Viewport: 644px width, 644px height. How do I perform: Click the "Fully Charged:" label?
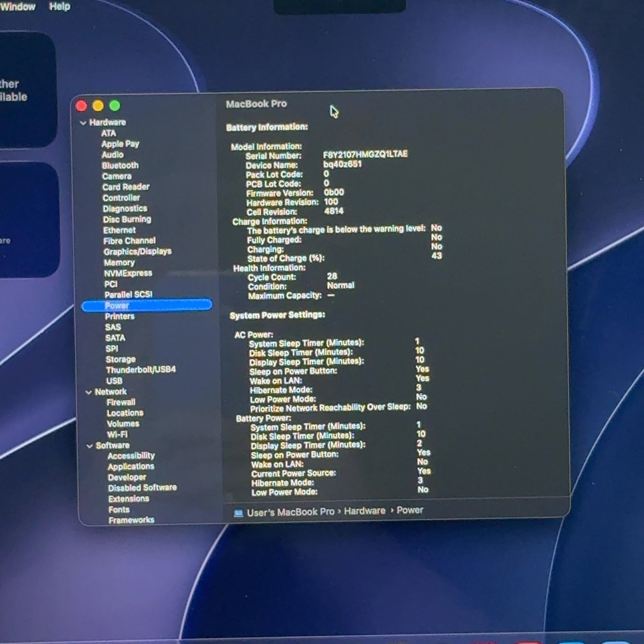coord(274,240)
